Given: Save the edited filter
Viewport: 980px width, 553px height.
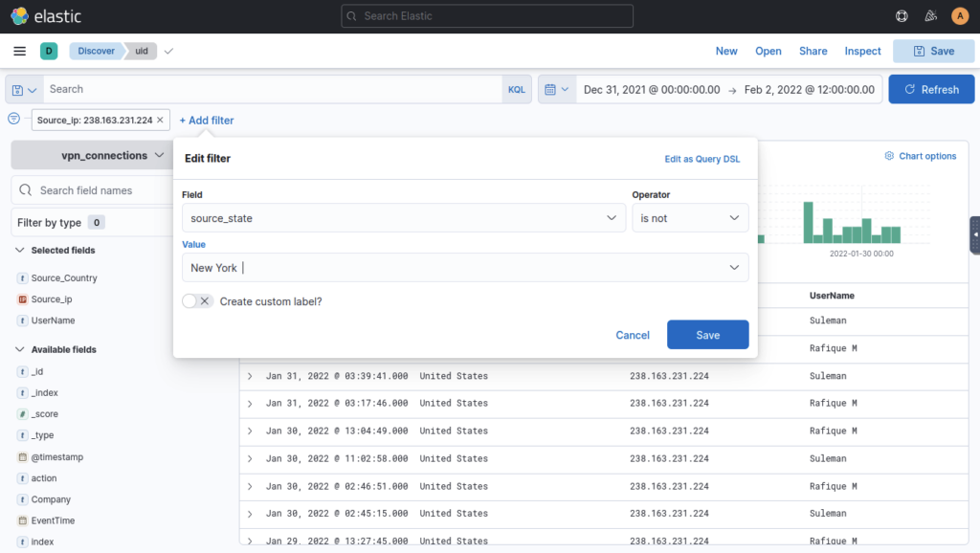Looking at the screenshot, I should (x=707, y=335).
